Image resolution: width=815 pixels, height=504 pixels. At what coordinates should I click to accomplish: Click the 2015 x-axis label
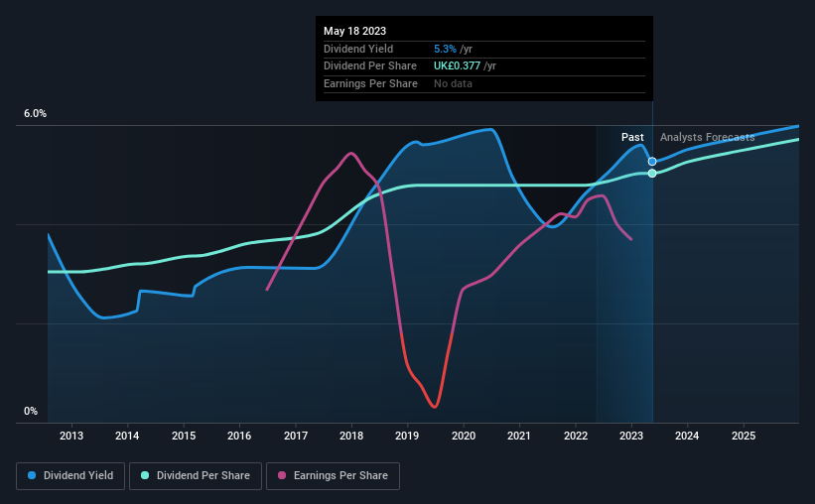click(184, 436)
